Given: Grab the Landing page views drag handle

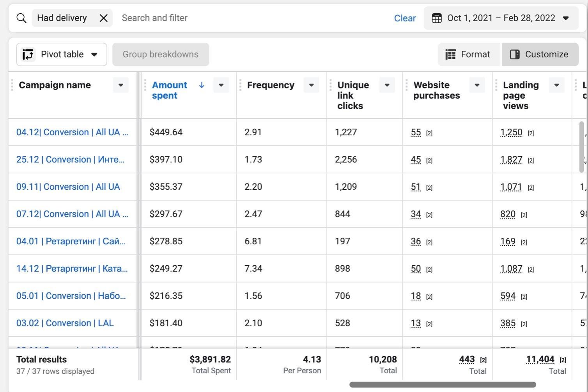Looking at the screenshot, I should pos(496,85).
